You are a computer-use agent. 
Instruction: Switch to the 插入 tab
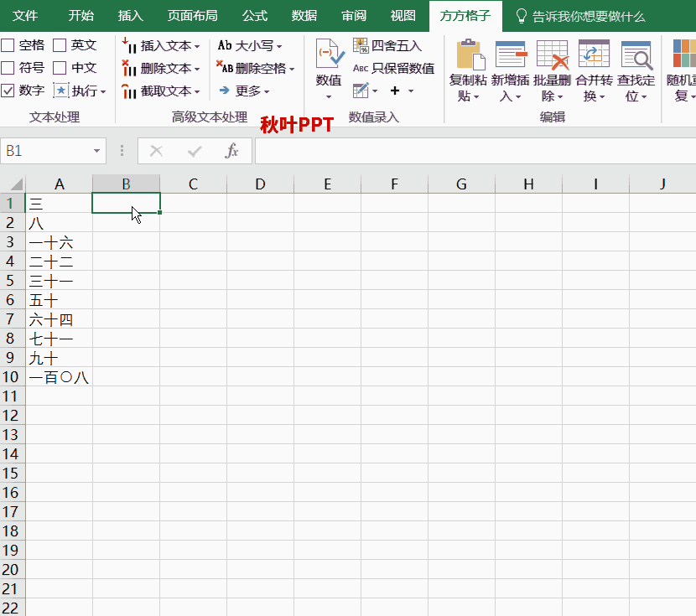131,16
